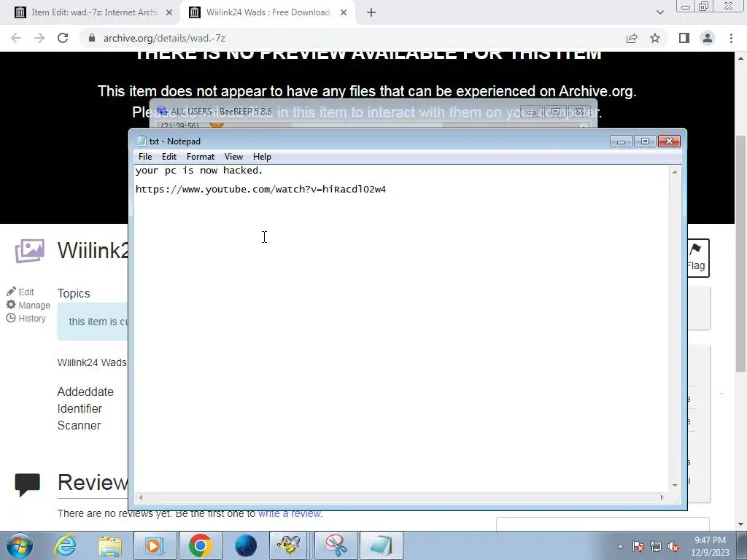The height and width of the screenshot is (560, 747).
Task: Open Windows Media Player from taskbar
Action: (x=155, y=545)
